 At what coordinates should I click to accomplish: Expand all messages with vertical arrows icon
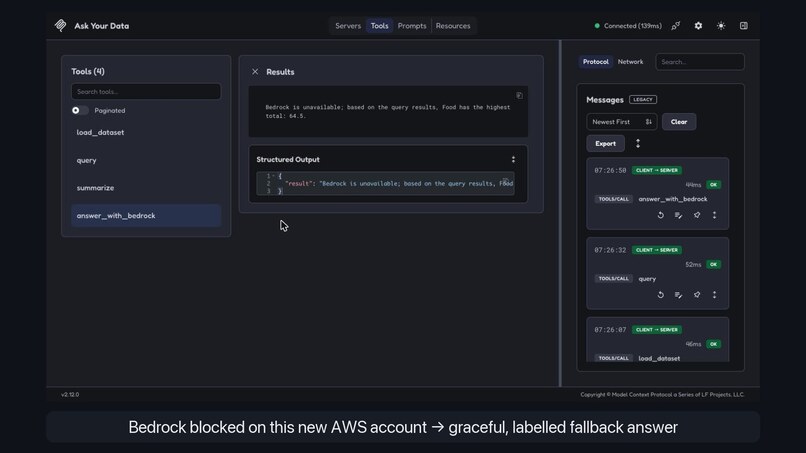pos(638,143)
